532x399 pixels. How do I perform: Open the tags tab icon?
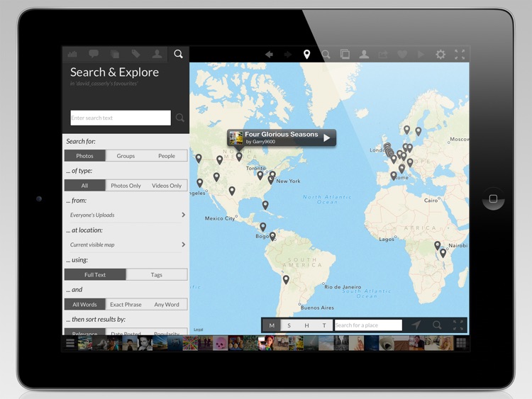pyautogui.click(x=135, y=54)
